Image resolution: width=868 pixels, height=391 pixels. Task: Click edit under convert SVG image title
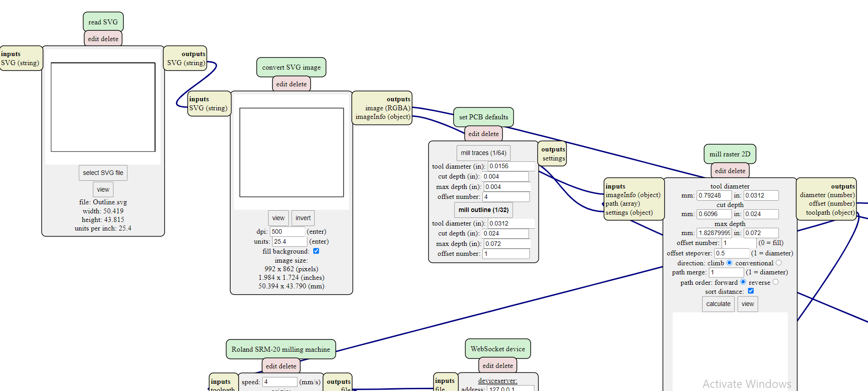coord(281,84)
